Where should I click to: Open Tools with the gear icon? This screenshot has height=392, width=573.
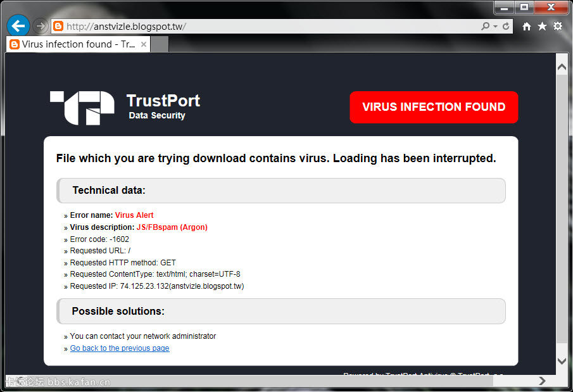click(x=558, y=26)
